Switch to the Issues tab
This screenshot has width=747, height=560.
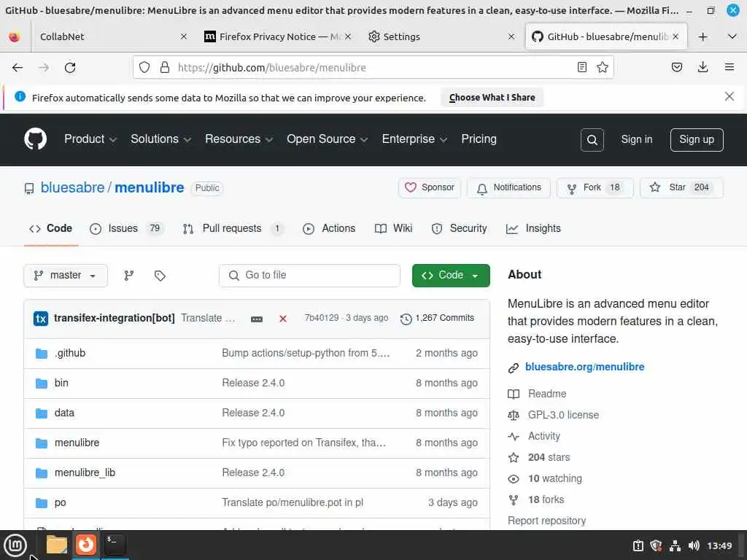[x=127, y=228]
